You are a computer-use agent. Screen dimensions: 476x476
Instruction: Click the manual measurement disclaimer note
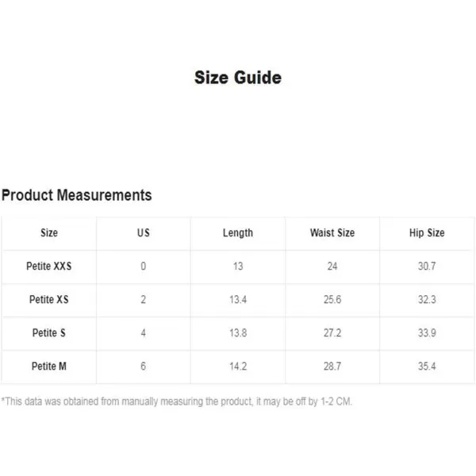click(x=177, y=401)
